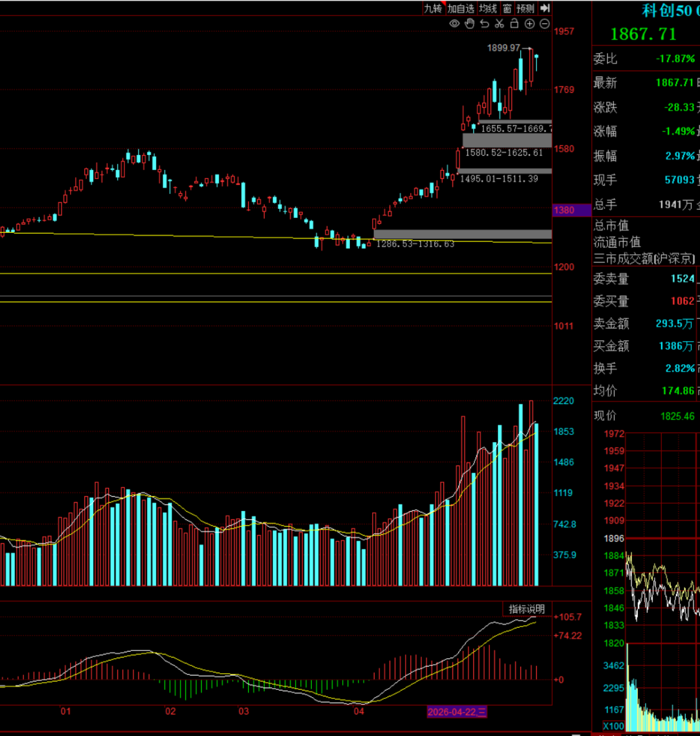Toggle the 均线 moving average button
This screenshot has height=736, width=700.
488,8
